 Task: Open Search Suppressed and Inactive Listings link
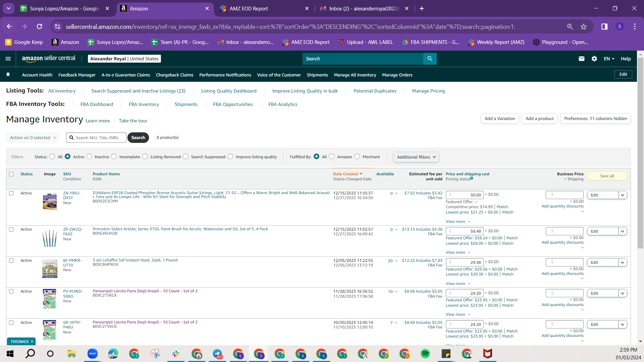[x=138, y=91]
